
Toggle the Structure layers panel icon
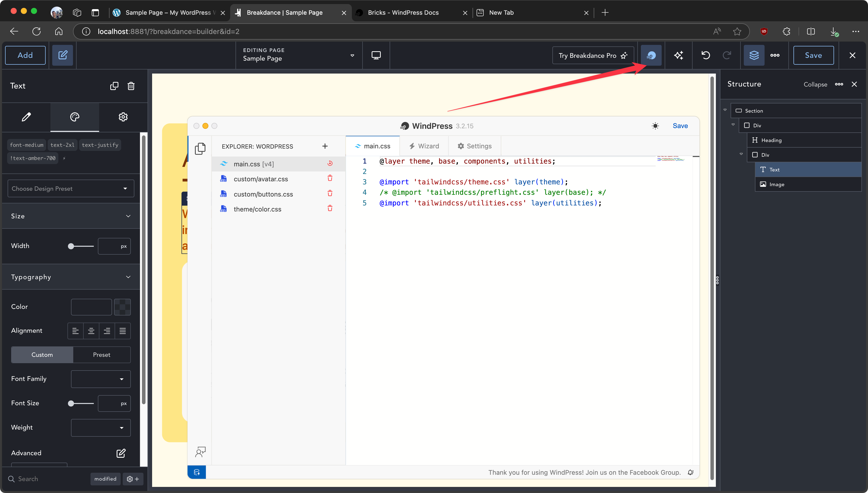coord(754,55)
